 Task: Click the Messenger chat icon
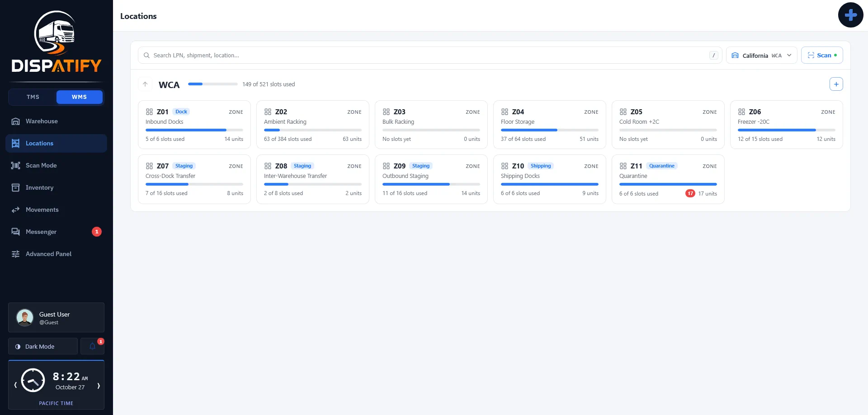point(15,232)
